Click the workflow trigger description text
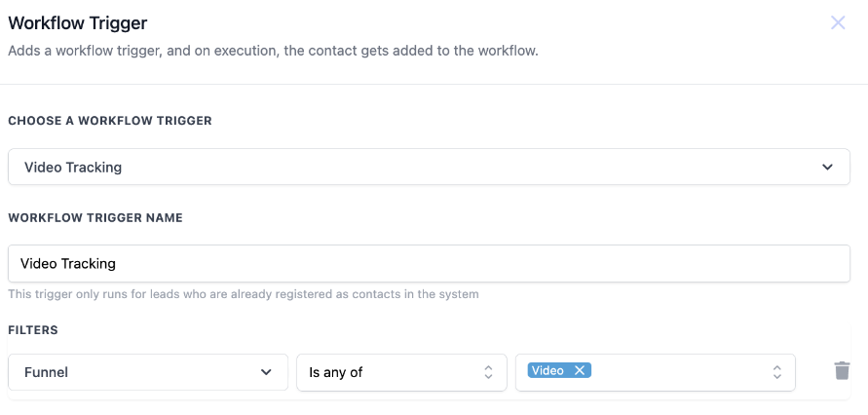 pyautogui.click(x=273, y=50)
